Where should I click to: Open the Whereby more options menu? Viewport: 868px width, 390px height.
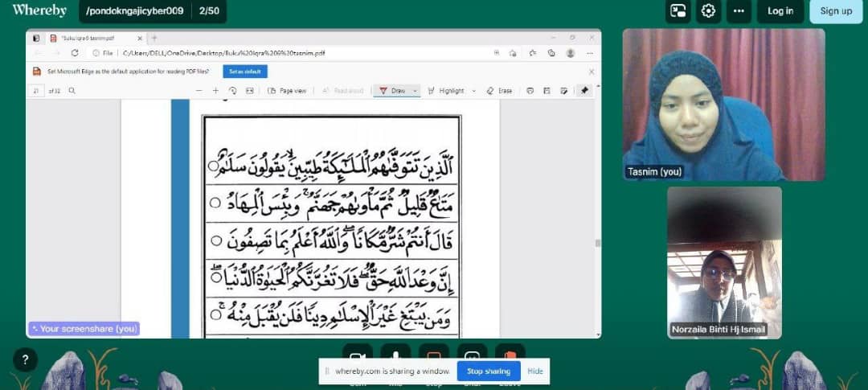point(739,11)
